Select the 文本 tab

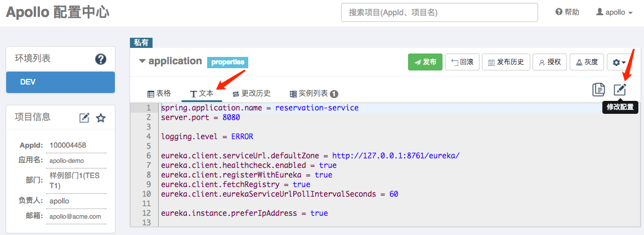(202, 94)
